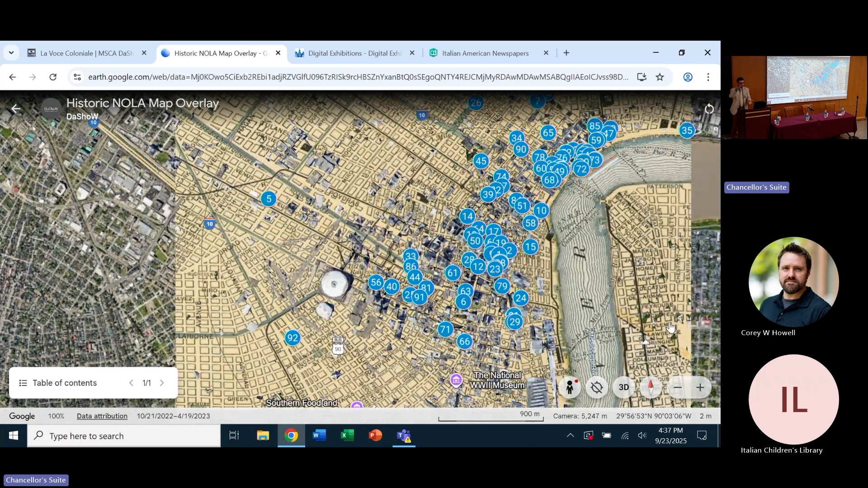Open the Data attribution link
The width and height of the screenshot is (868, 488).
(102, 416)
